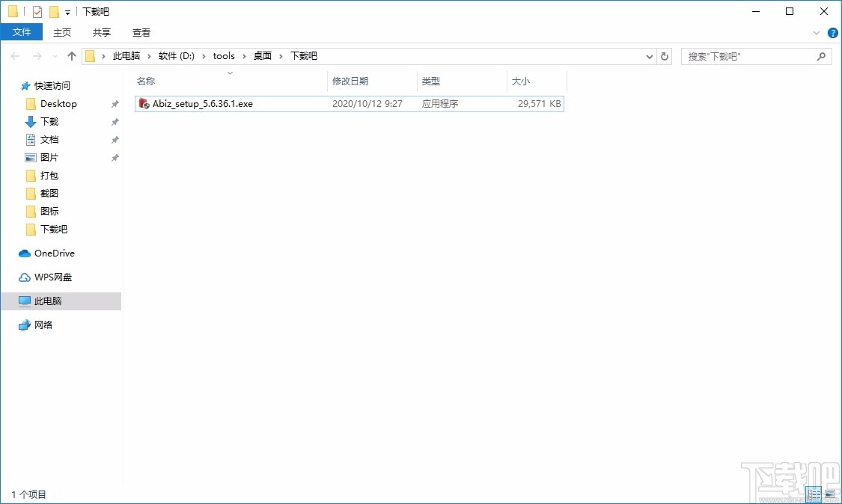
Task: Open the ribbon expand chevron on the right
Action: click(816, 32)
